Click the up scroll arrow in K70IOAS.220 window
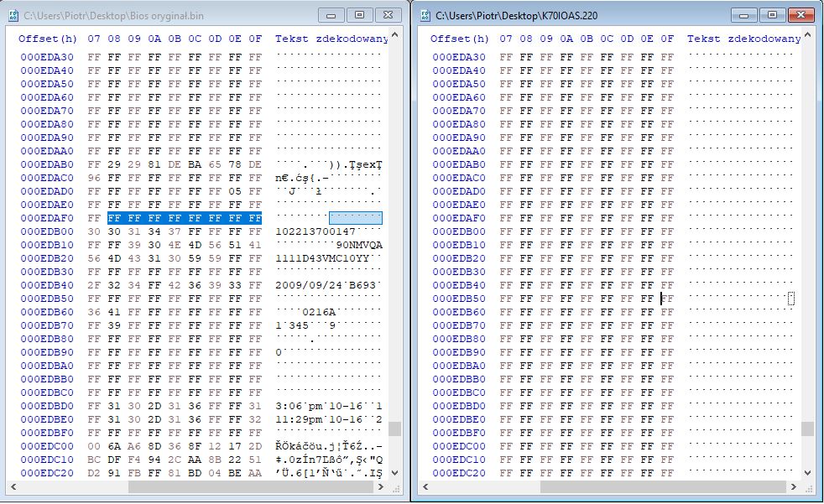The height and width of the screenshot is (504, 824). click(x=808, y=35)
